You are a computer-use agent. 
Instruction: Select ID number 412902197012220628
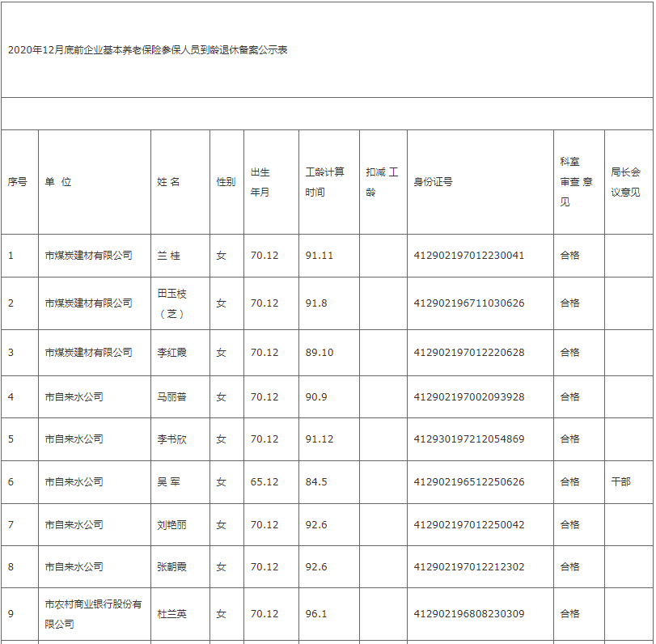pos(469,353)
